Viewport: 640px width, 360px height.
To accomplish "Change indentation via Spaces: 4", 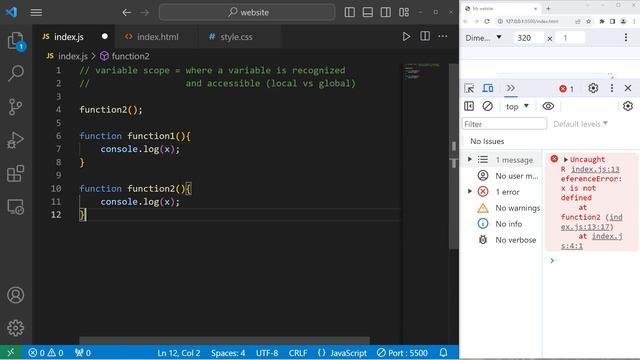I will [228, 353].
